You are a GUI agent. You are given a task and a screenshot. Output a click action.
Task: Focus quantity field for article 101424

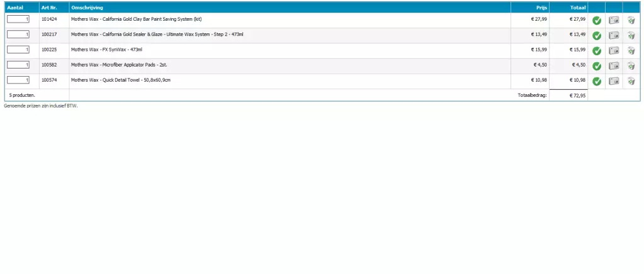[18, 19]
